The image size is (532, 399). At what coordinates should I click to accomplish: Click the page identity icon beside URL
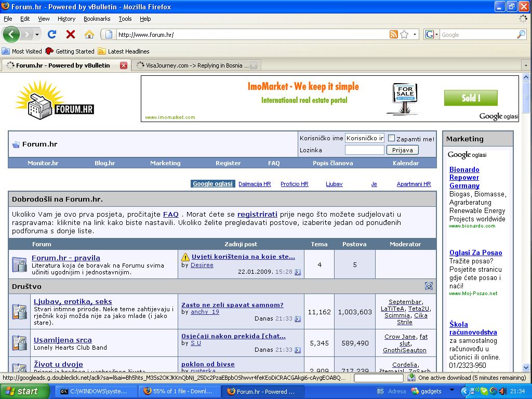(x=109, y=34)
